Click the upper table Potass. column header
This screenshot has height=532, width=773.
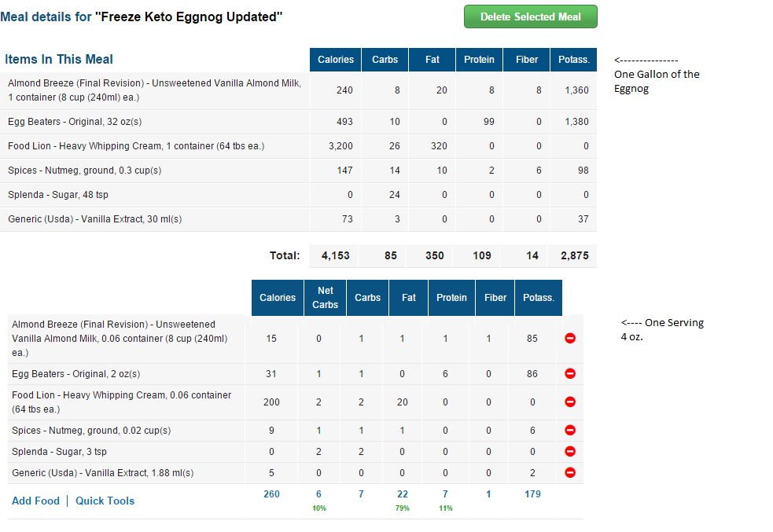point(574,60)
